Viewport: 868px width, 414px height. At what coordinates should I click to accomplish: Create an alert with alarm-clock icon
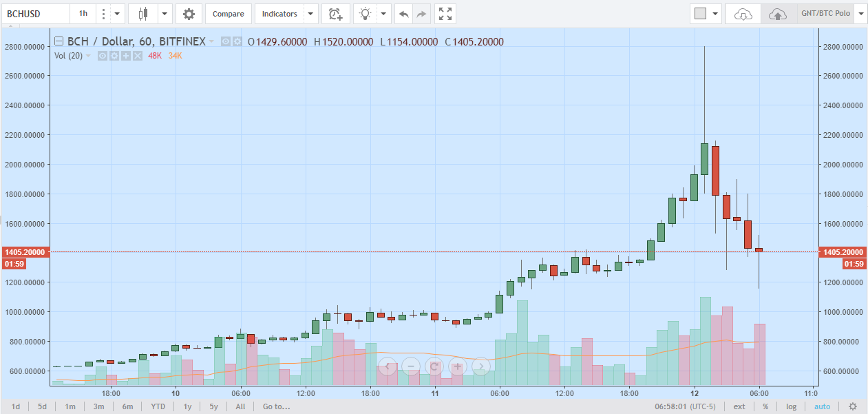click(335, 14)
